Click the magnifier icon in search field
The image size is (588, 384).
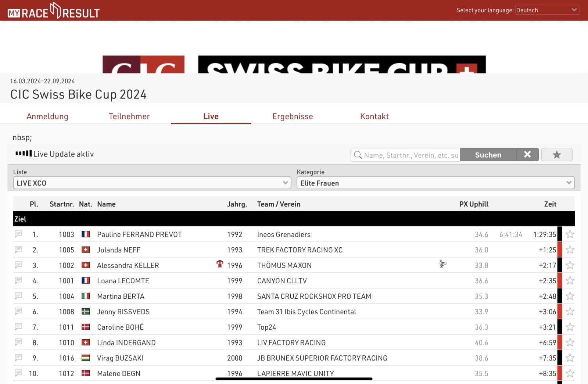(358, 155)
